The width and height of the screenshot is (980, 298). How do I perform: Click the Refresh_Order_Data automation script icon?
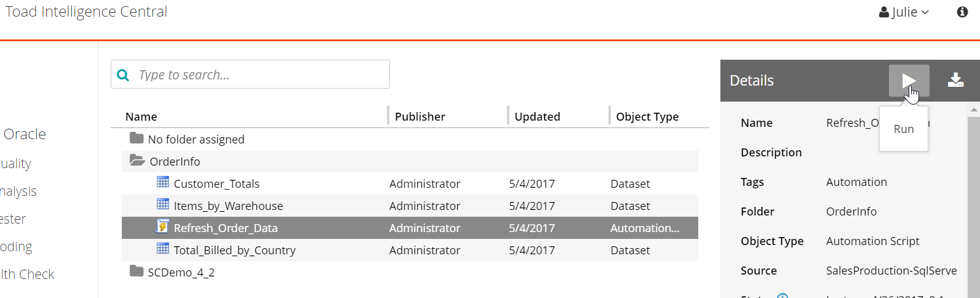pyautogui.click(x=162, y=226)
